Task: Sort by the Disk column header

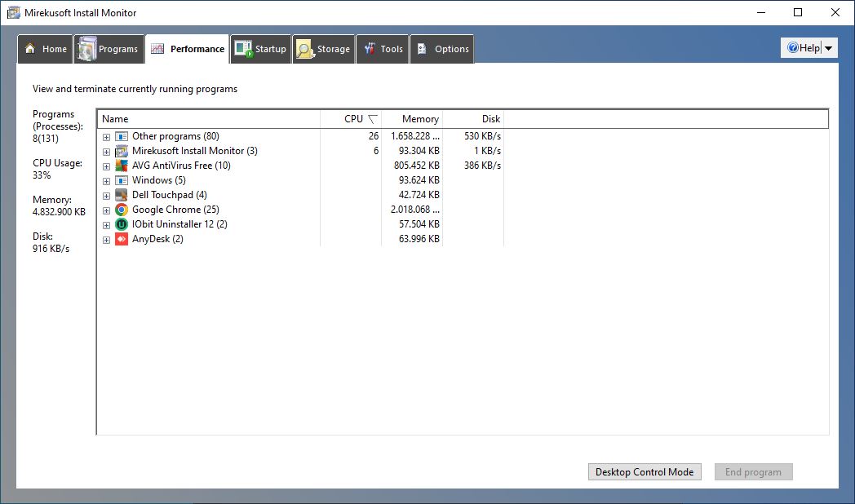Action: point(472,119)
